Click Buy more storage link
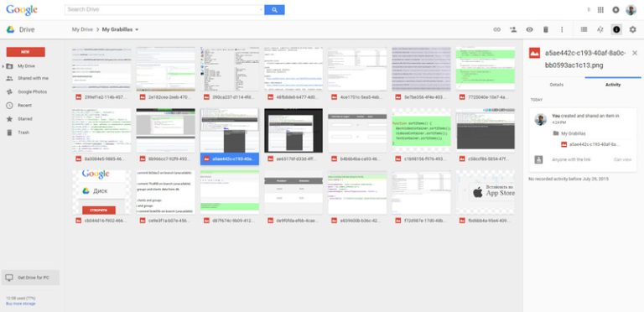This screenshot has height=312, width=644. 20,304
